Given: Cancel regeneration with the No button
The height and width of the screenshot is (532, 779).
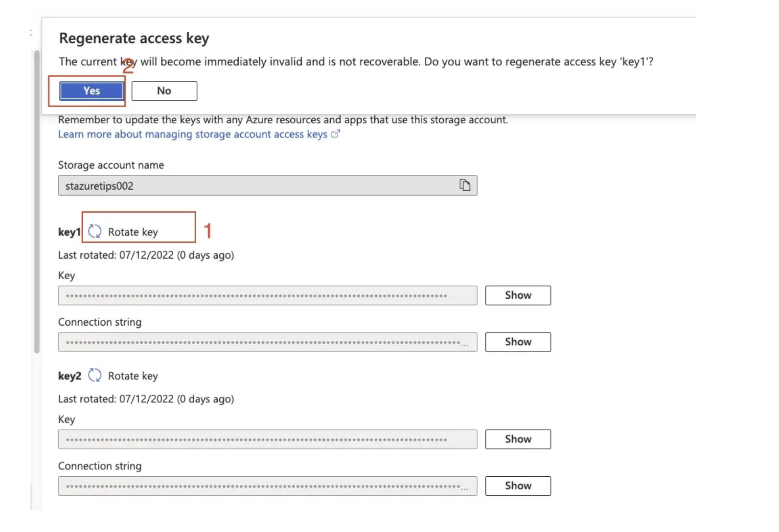Looking at the screenshot, I should coord(164,91).
